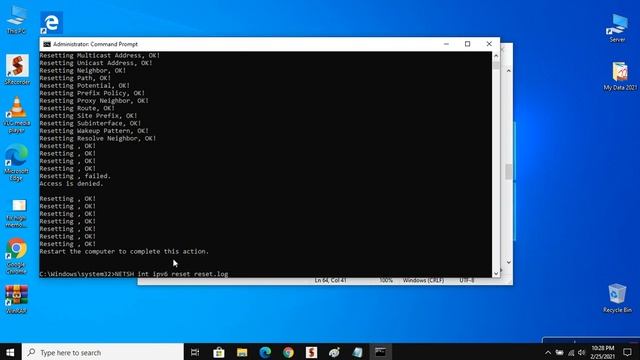
Task: Open Task View from taskbar
Action: click(x=195, y=352)
